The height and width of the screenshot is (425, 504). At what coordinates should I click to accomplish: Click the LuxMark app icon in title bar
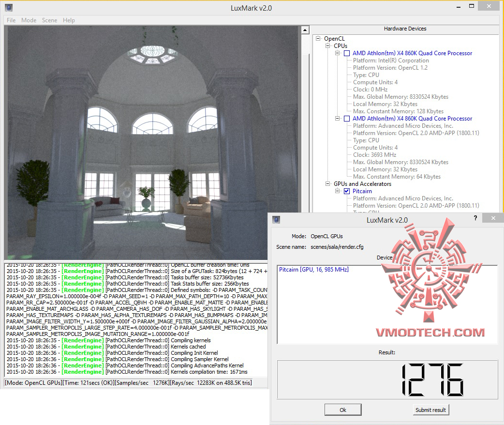9,7
